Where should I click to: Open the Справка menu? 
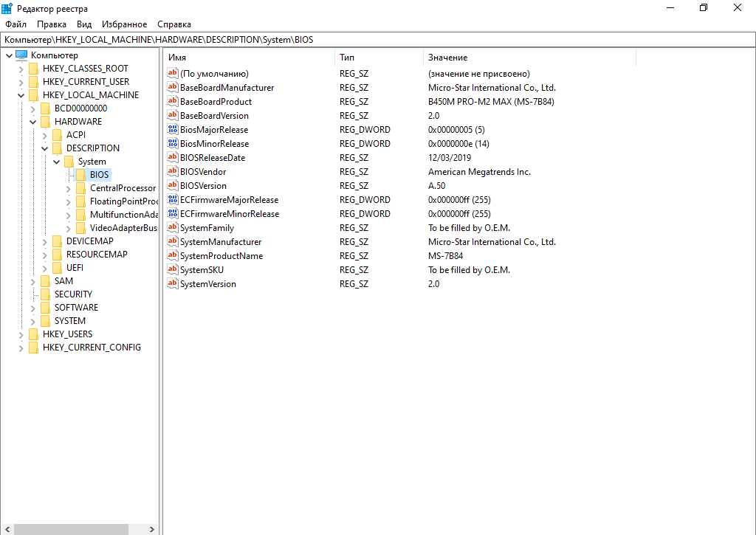coord(174,24)
